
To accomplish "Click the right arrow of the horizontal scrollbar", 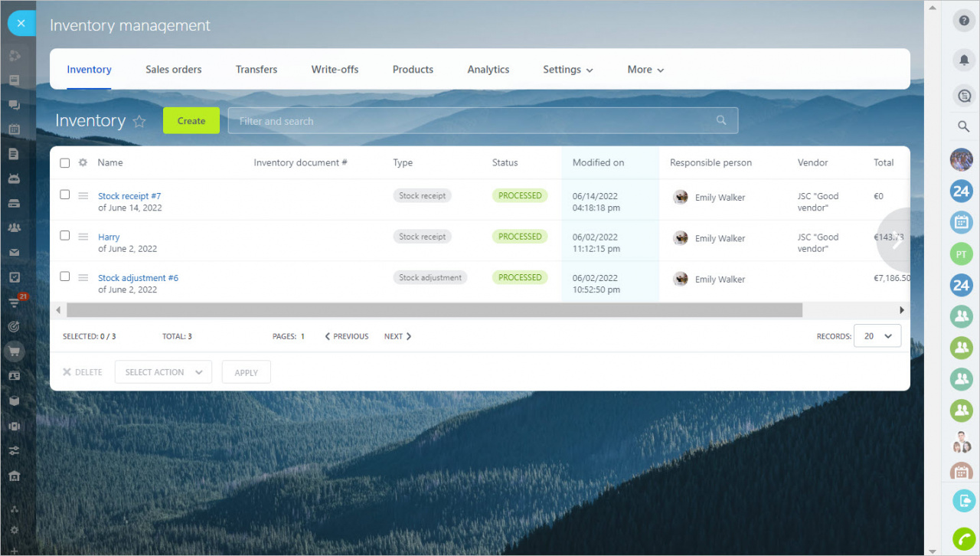I will pos(902,310).
